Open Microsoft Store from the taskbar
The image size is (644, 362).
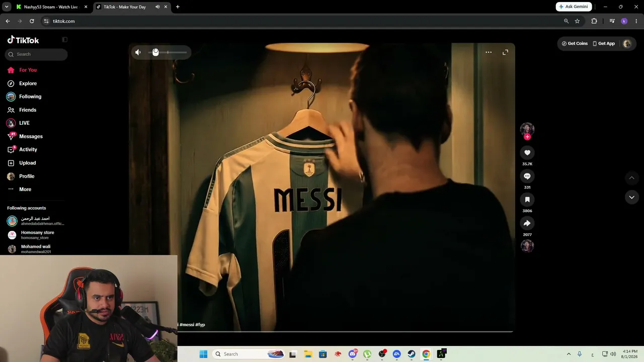pos(323,354)
